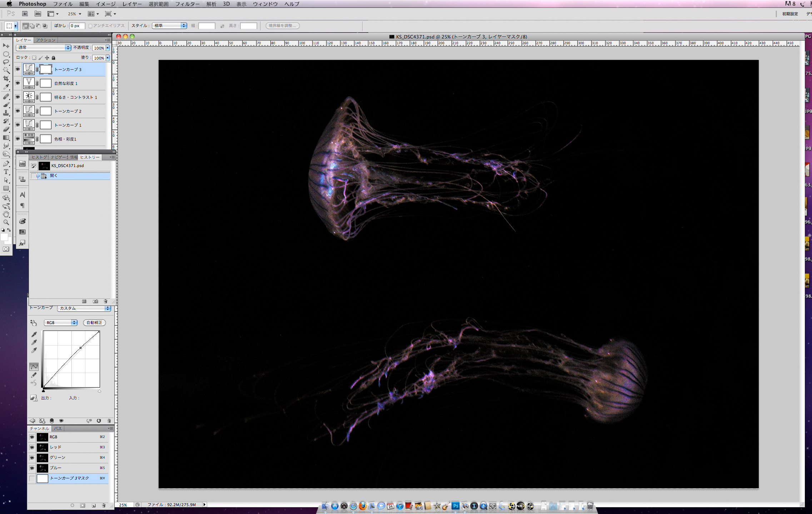
Task: Enable the アンチエイリアス checkbox
Action: 90,26
